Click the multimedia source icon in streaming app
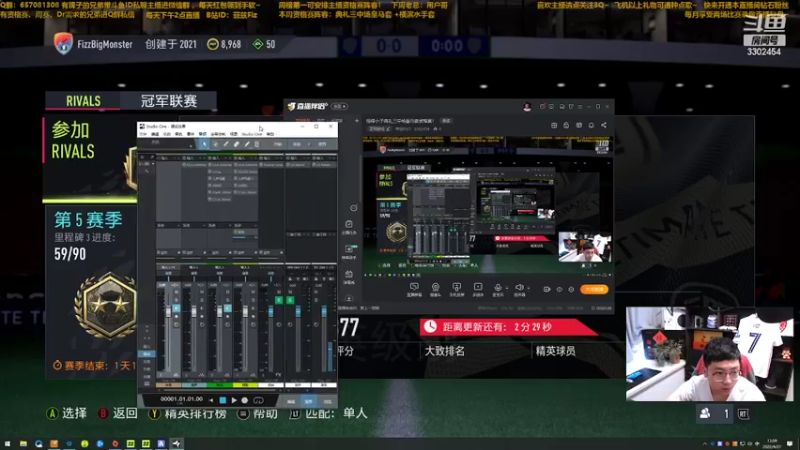The height and width of the screenshot is (450, 800). 478,287
